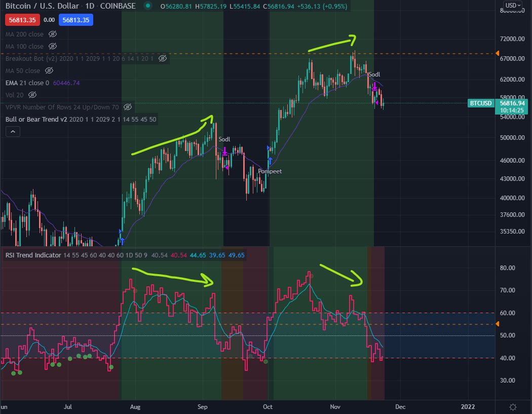Select the EMA 21 close indicator label
The height and width of the screenshot is (414, 532).
[x=27, y=83]
